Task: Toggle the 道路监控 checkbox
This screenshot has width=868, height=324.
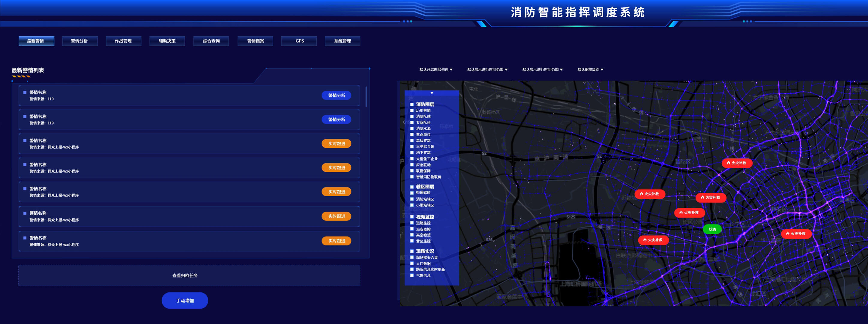Action: pos(412,223)
